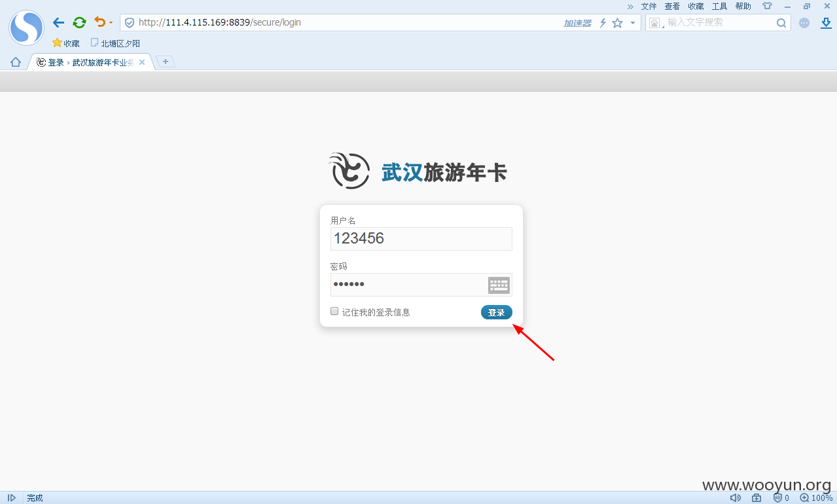
Task: Expand the address bar dropdown arrow
Action: coord(632,23)
